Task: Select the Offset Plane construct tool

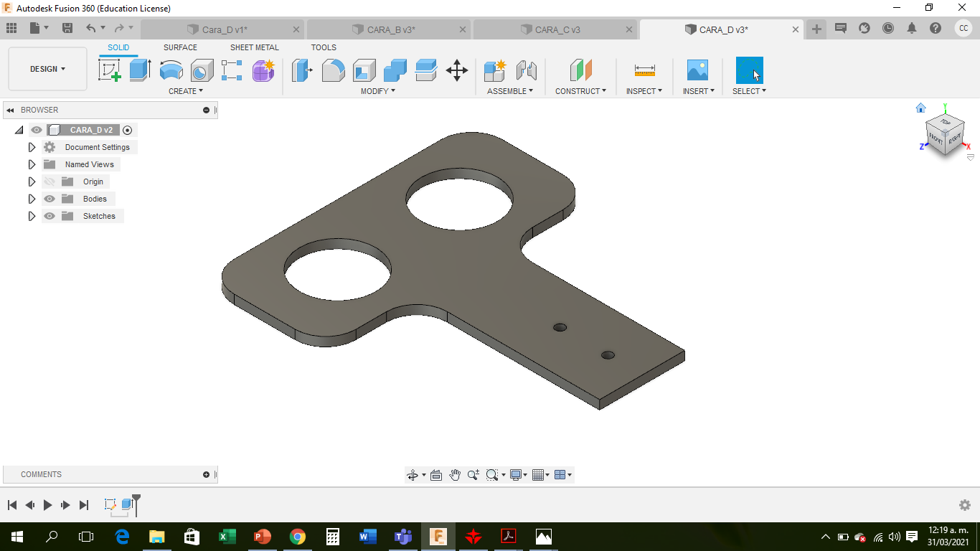Action: (x=581, y=70)
